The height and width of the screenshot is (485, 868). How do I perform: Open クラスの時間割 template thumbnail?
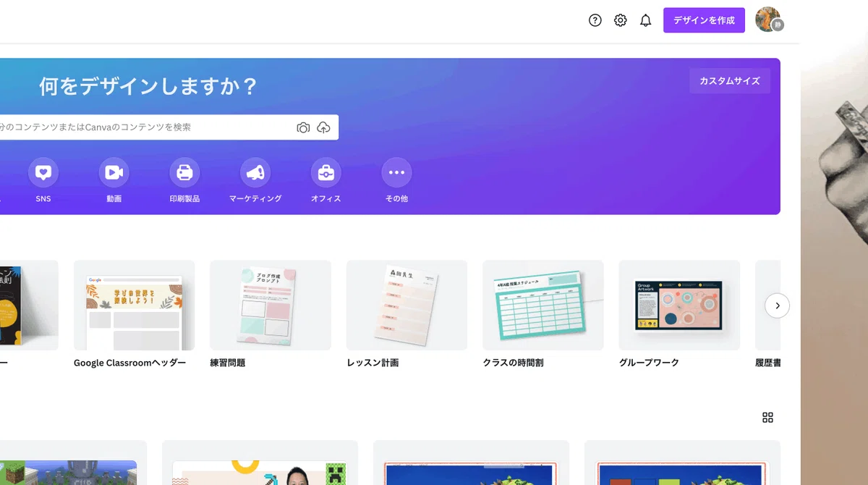[x=543, y=305]
